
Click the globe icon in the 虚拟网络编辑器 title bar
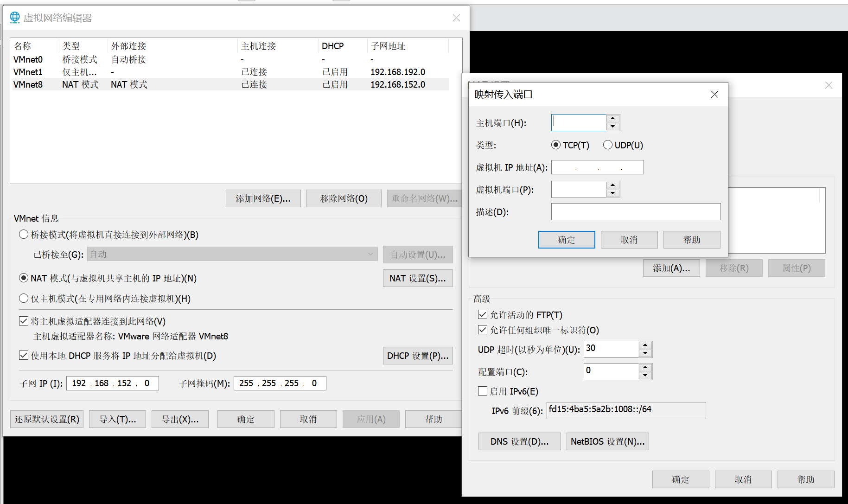coord(14,17)
